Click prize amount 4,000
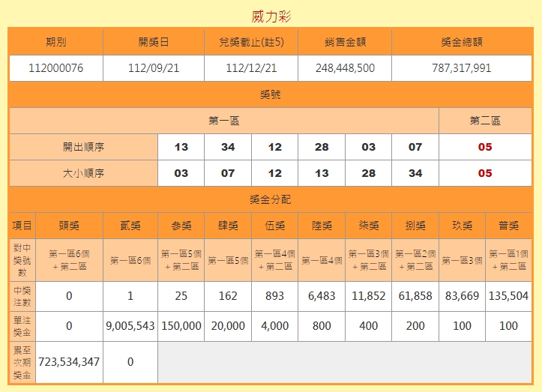This screenshot has height=392, width=542. pyautogui.click(x=275, y=325)
